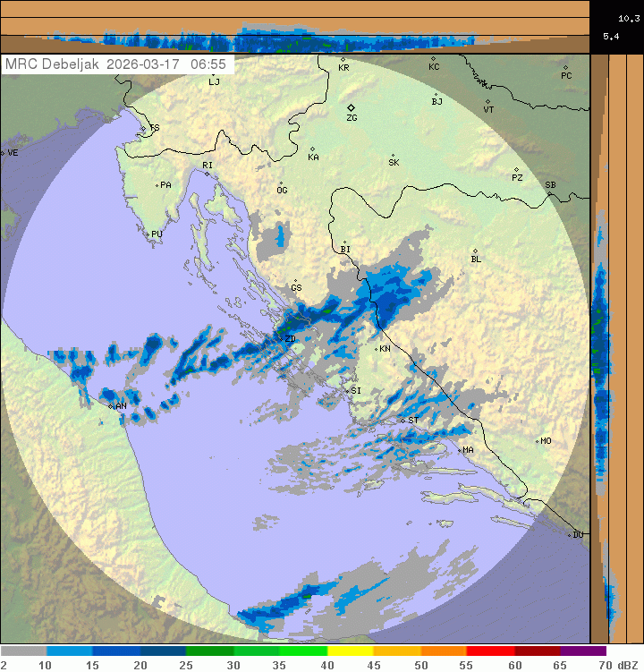This screenshot has height=672, width=644.
Task: Click the Rijeka RI station marker
Action: (x=206, y=174)
